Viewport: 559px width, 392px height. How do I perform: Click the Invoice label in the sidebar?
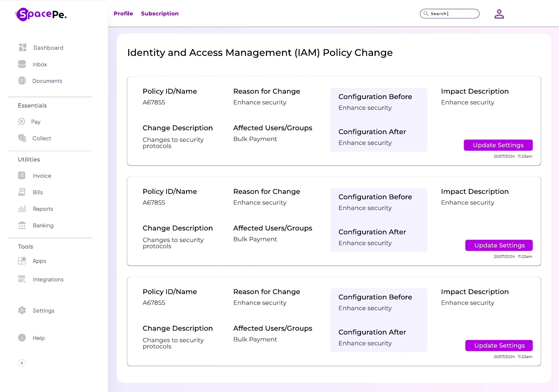[x=42, y=176]
